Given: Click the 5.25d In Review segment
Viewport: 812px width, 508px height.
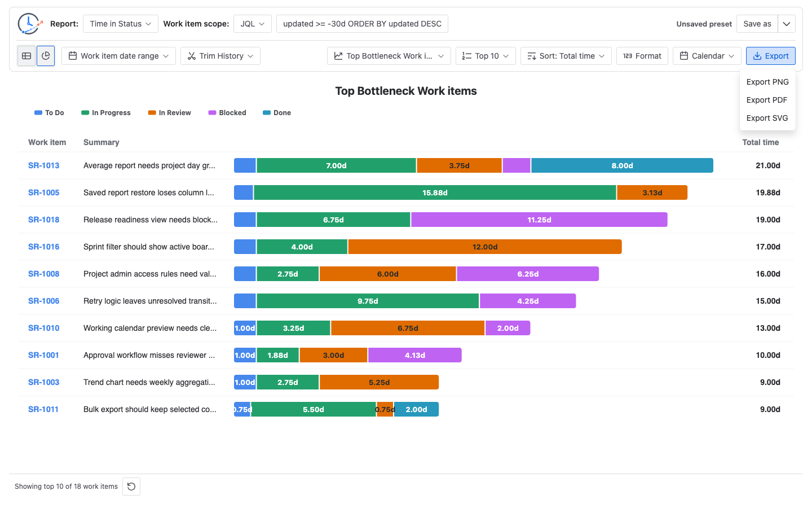Looking at the screenshot, I should [379, 382].
